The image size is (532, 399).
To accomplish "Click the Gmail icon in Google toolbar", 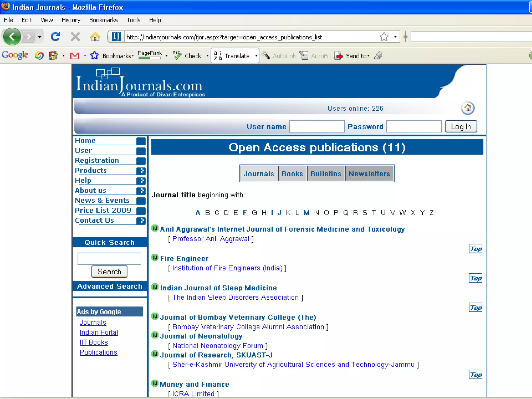I will click(75, 56).
